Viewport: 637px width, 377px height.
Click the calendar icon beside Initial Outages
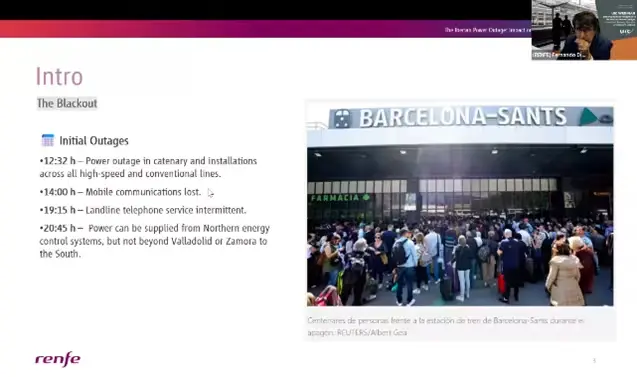point(48,140)
